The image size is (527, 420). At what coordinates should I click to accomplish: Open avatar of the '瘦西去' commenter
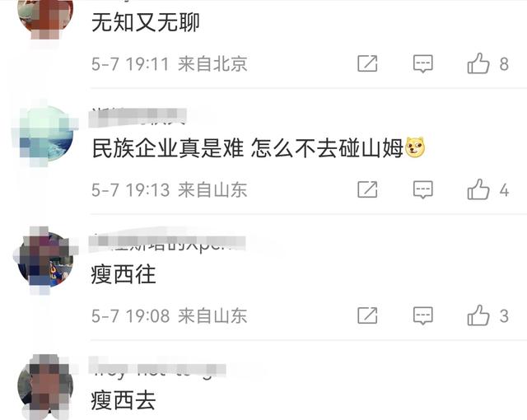click(x=45, y=386)
